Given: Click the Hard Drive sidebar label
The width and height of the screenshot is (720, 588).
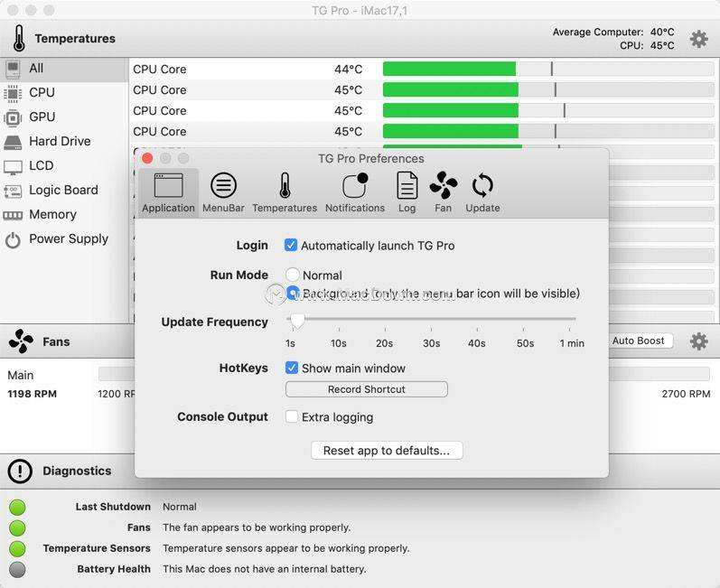Looking at the screenshot, I should [x=60, y=142].
